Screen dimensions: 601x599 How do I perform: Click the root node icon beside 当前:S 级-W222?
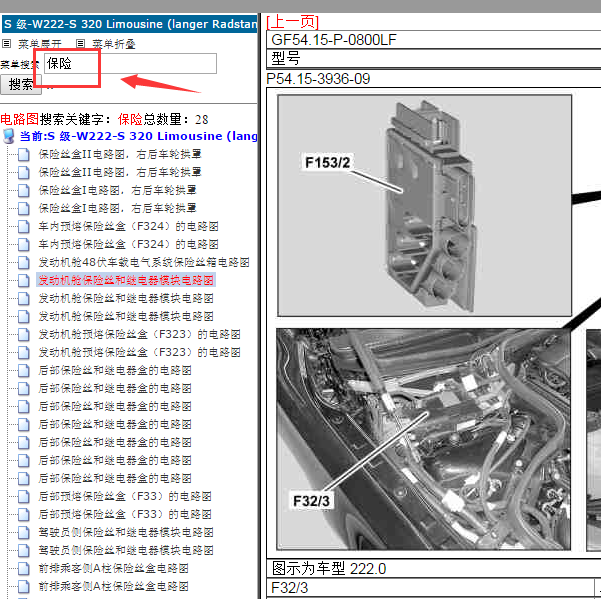click(x=8, y=136)
